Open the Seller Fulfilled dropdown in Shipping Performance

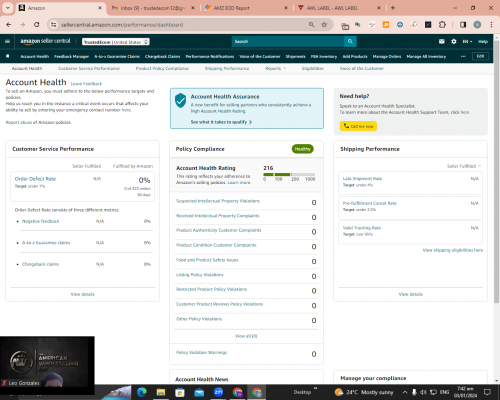[464, 166]
